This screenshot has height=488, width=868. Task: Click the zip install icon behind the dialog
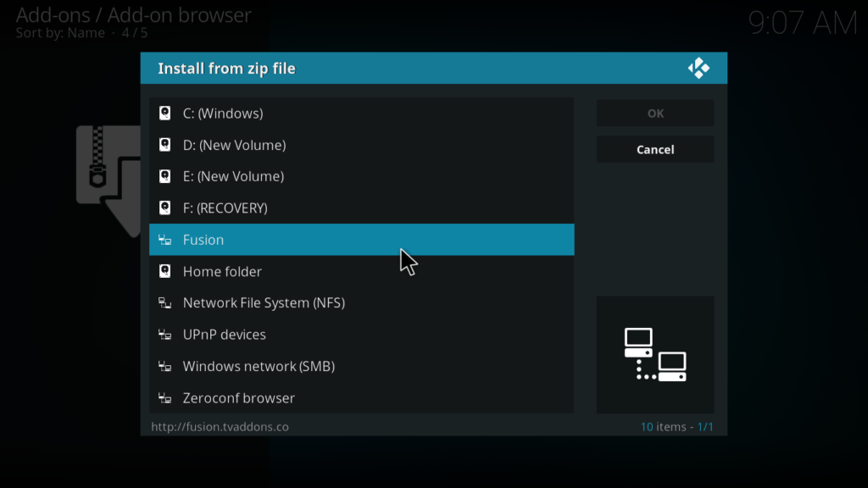108,181
